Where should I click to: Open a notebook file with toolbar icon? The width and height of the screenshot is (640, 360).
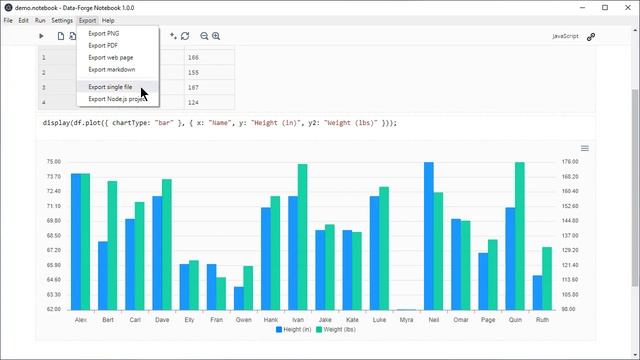72,36
